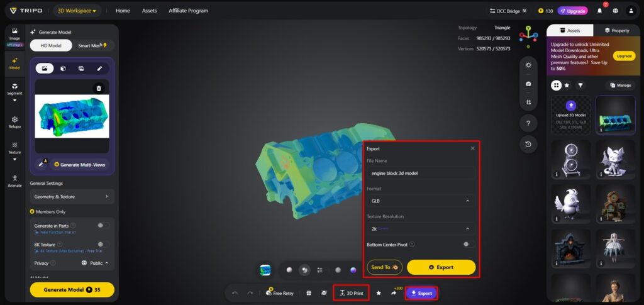Screen dimensions: 644x305
Task: Click the display settings sliders icon
Action: [x=319, y=270]
